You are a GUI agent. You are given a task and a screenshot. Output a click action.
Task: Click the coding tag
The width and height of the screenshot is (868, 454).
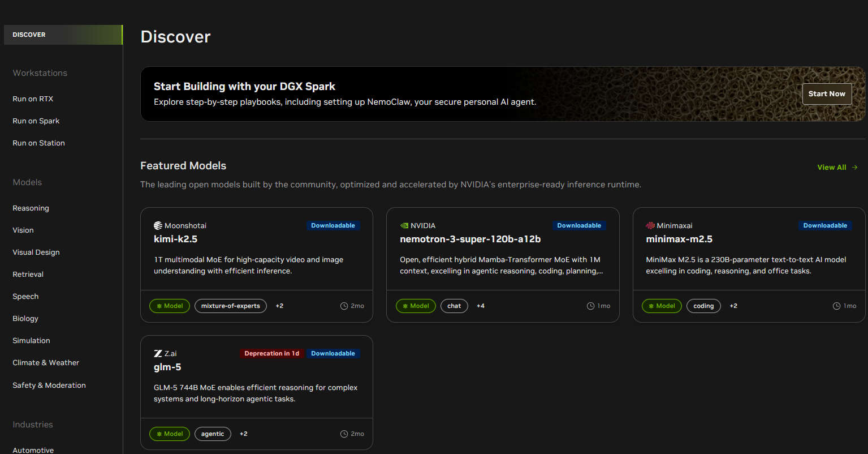pos(703,306)
